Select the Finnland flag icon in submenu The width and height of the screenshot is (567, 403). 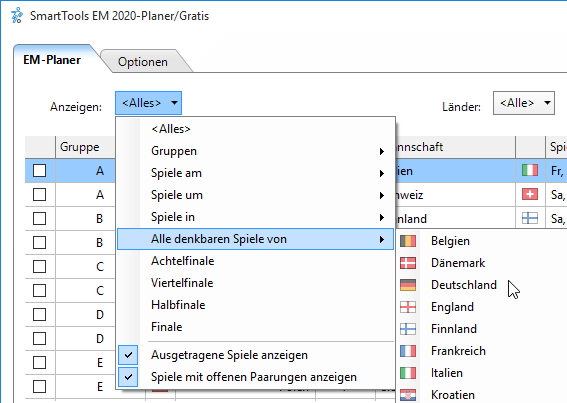point(408,329)
